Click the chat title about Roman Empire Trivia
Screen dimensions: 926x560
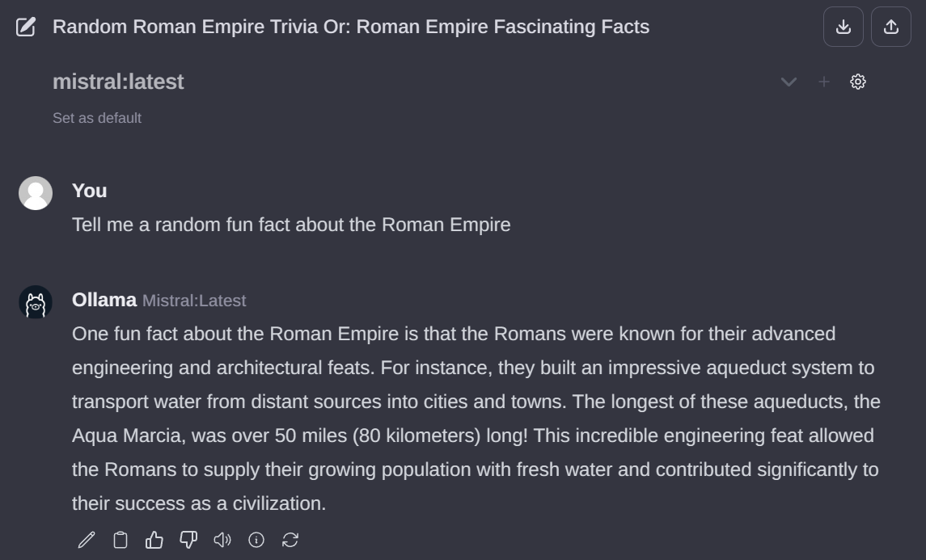350,27
